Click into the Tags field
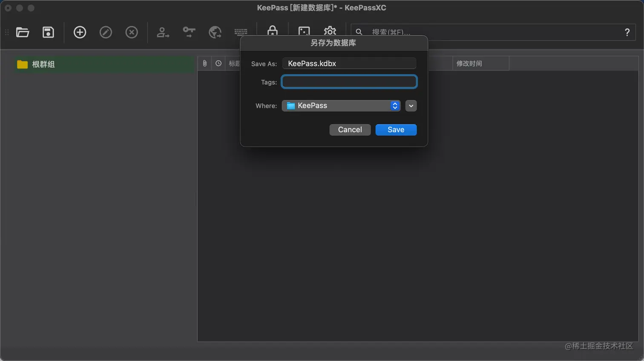 (349, 82)
